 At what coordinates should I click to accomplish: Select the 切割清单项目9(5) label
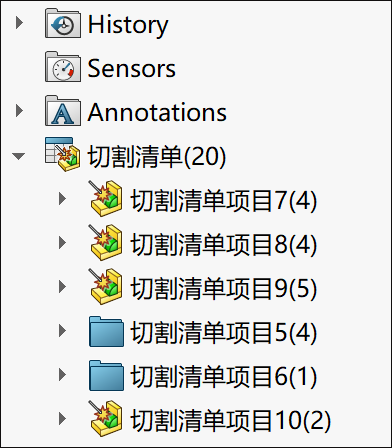coord(224,288)
